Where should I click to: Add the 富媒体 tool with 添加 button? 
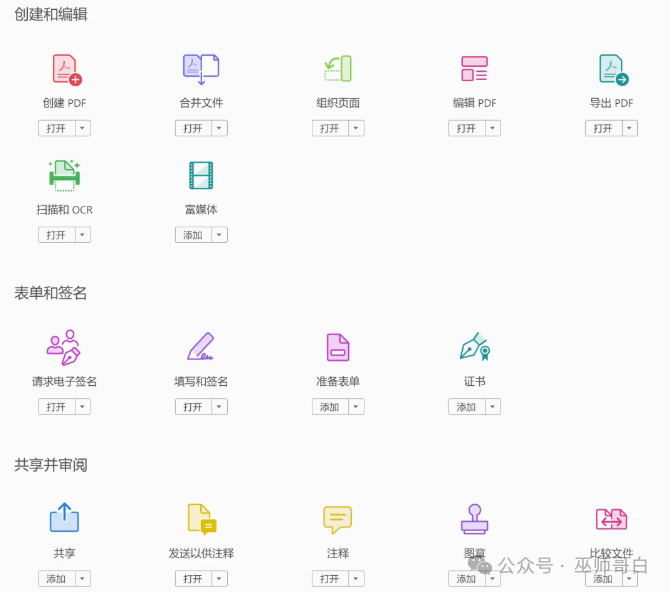194,235
